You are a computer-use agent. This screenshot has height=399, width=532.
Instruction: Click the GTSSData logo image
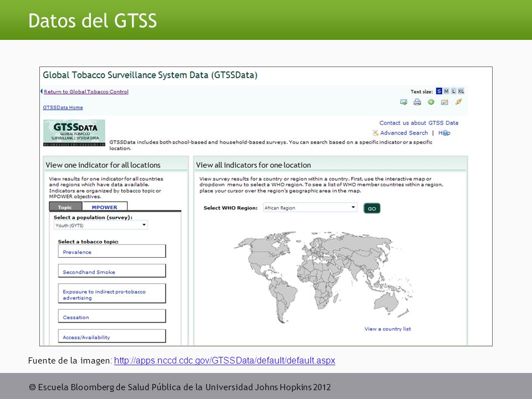point(74,133)
